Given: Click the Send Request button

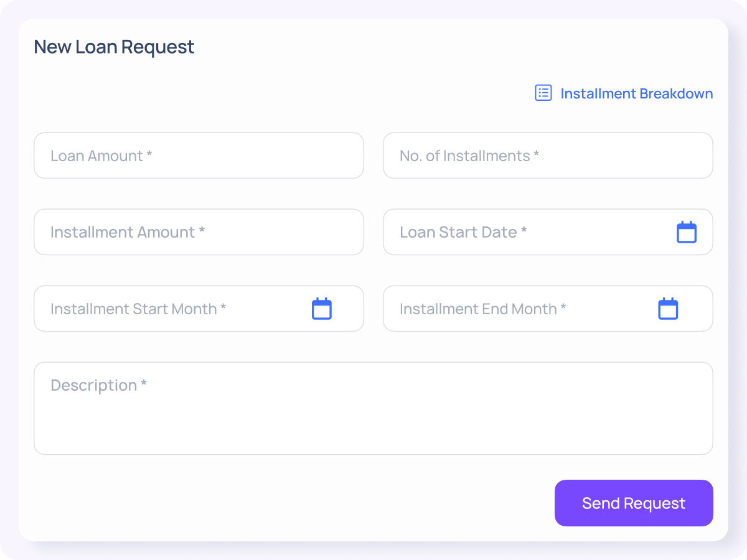Looking at the screenshot, I should (x=634, y=503).
